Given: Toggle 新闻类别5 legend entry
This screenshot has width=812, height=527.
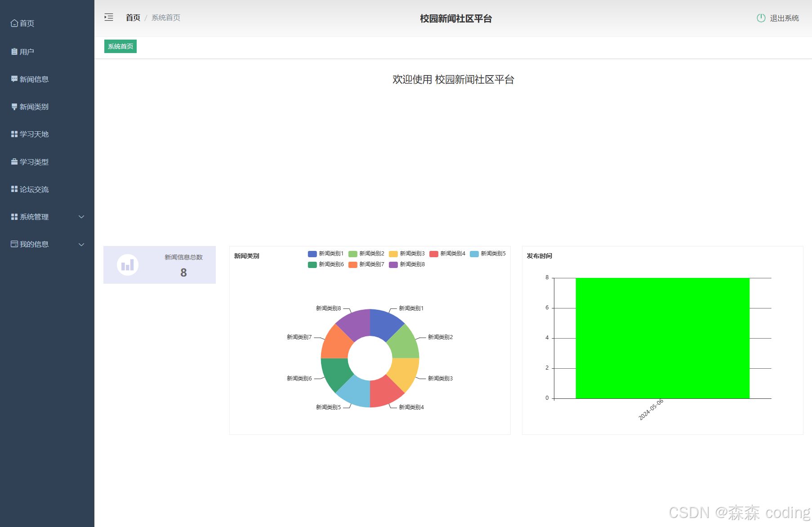Looking at the screenshot, I should click(x=488, y=254).
